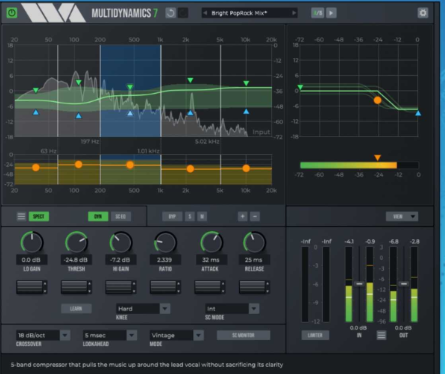Click the 2.339 ratio value field
This screenshot has width=445, height=374.
click(165, 260)
